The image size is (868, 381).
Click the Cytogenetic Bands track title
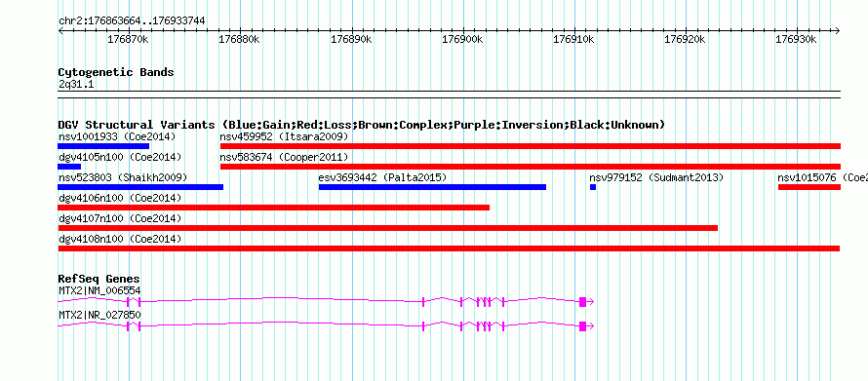tap(116, 72)
